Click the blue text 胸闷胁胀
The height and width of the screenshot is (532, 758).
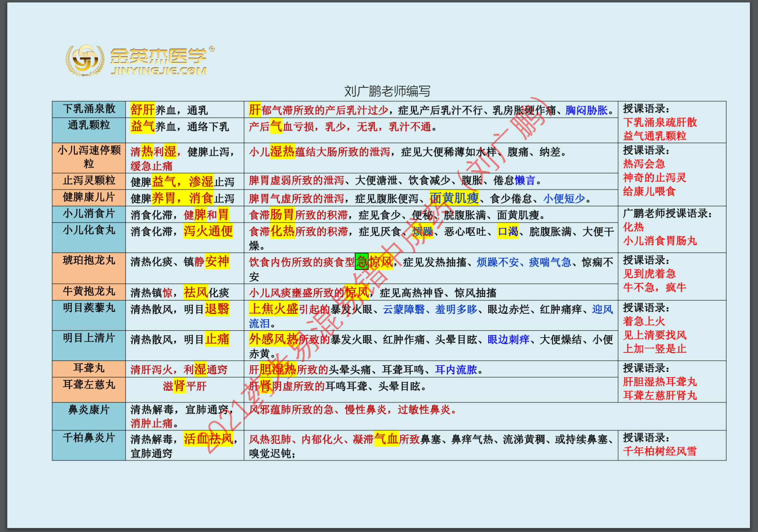click(586, 110)
